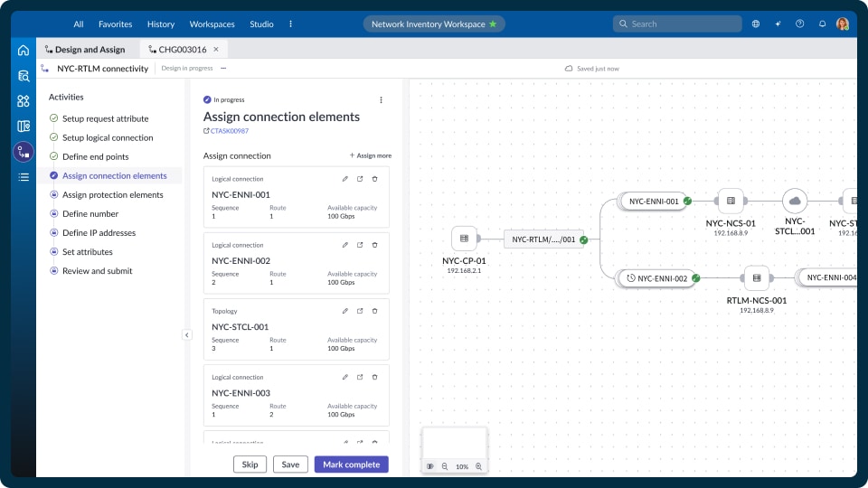The height and width of the screenshot is (488, 868).
Task: Open the Favorites menu
Action: pyautogui.click(x=115, y=23)
